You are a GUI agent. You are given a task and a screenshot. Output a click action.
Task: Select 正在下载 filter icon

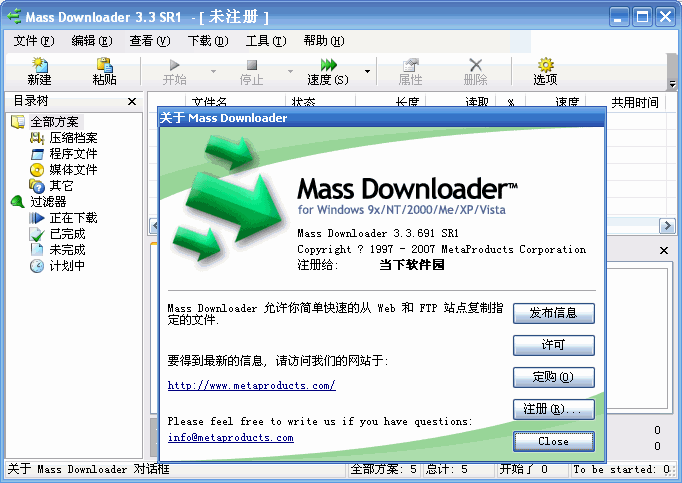pyautogui.click(x=37, y=218)
